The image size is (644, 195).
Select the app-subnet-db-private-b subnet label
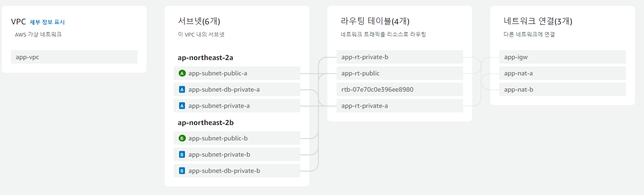[x=224, y=171]
